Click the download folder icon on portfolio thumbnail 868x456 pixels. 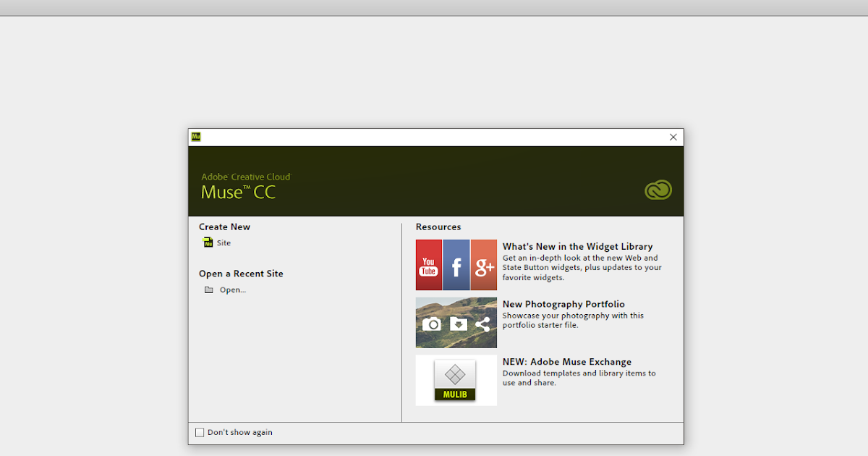459,324
